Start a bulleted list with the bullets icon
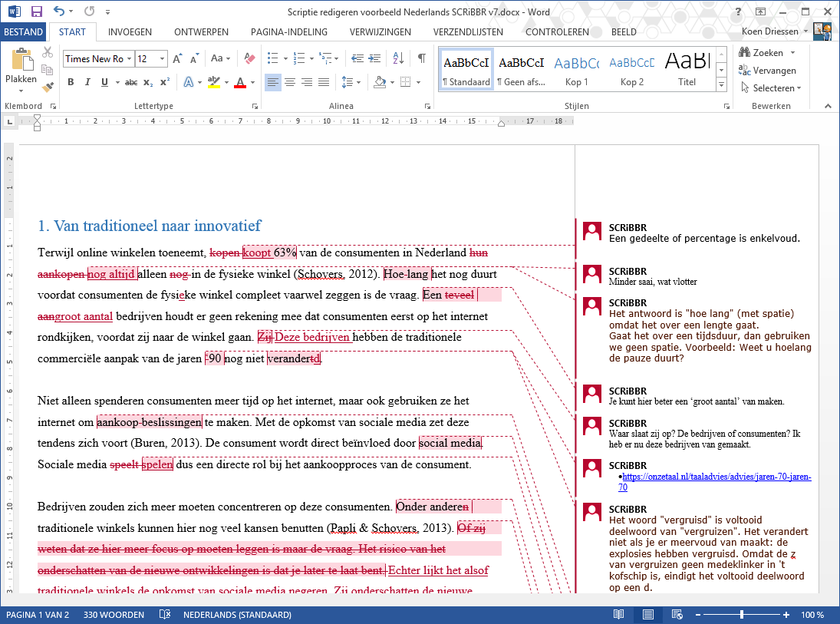The width and height of the screenshot is (840, 624). [x=272, y=58]
